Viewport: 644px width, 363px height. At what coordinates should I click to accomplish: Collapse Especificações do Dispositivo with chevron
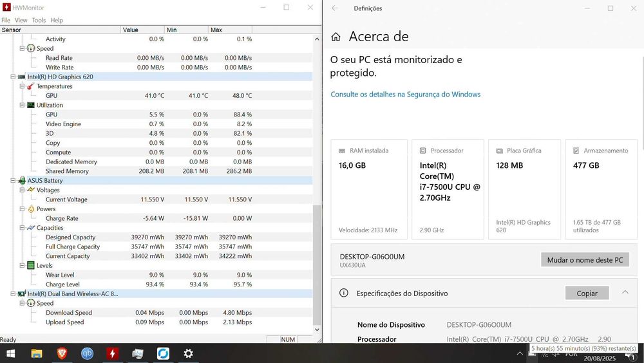pyautogui.click(x=625, y=292)
